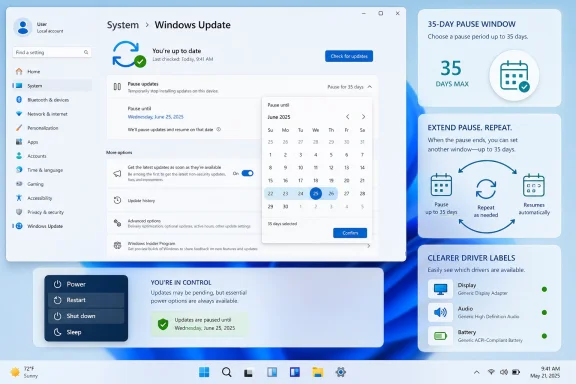
Task: Choose Shut down in the power menu
Action: pyautogui.click(x=86, y=316)
